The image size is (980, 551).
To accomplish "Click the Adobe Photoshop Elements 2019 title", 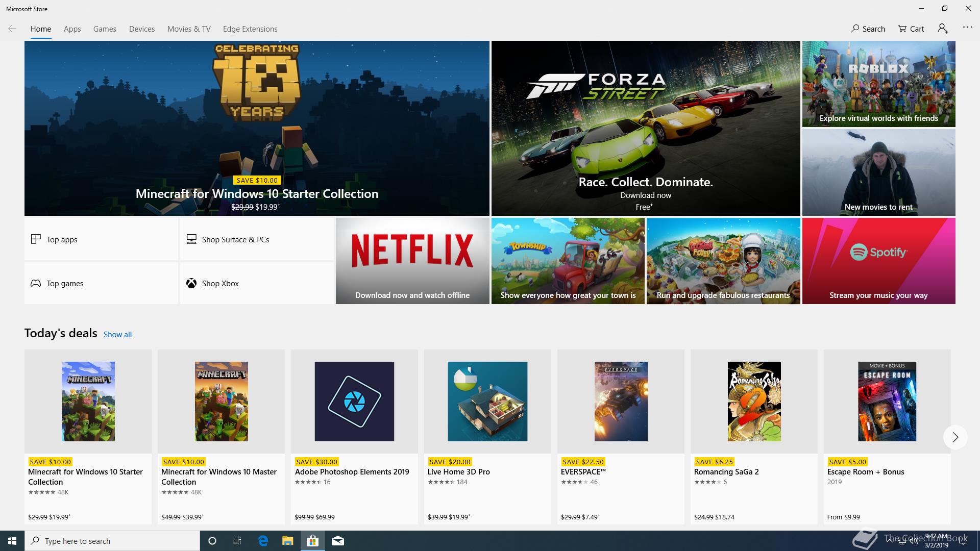I will click(352, 472).
